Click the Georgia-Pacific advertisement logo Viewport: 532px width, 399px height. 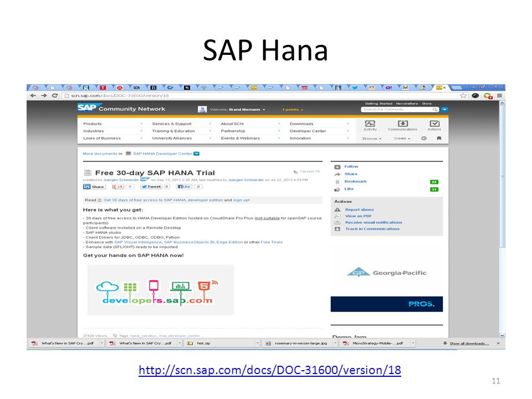click(387, 273)
